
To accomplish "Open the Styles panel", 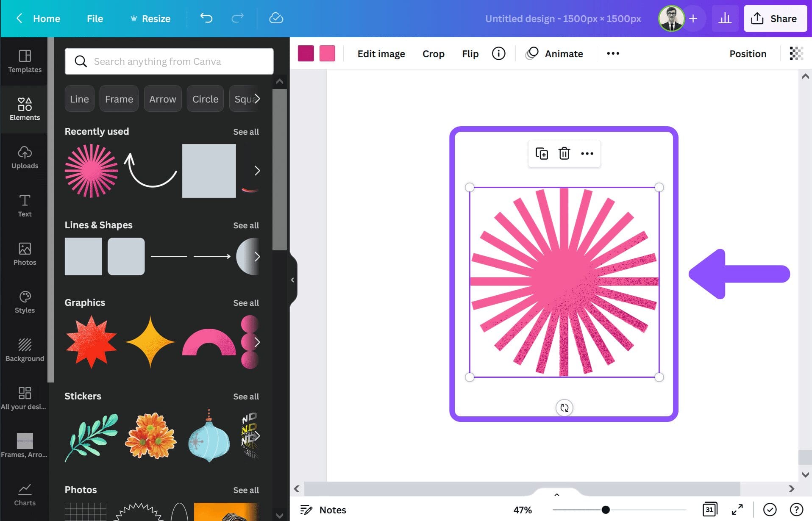I will (x=24, y=302).
